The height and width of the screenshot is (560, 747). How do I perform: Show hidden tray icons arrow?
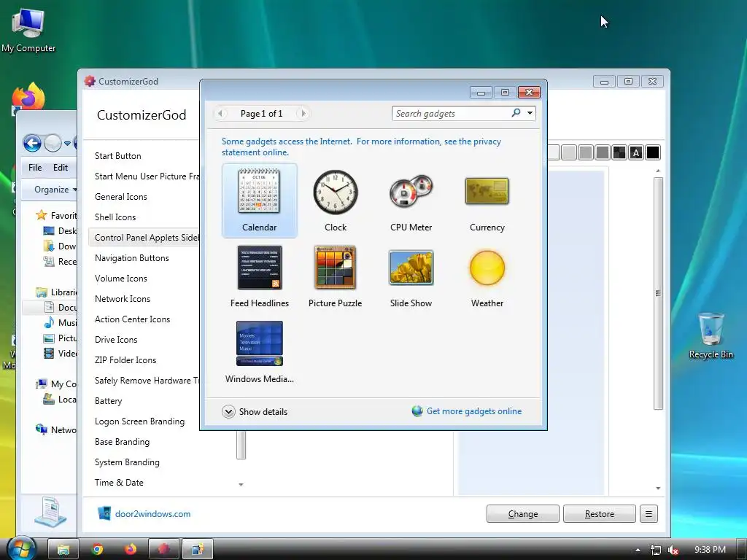tap(638, 550)
